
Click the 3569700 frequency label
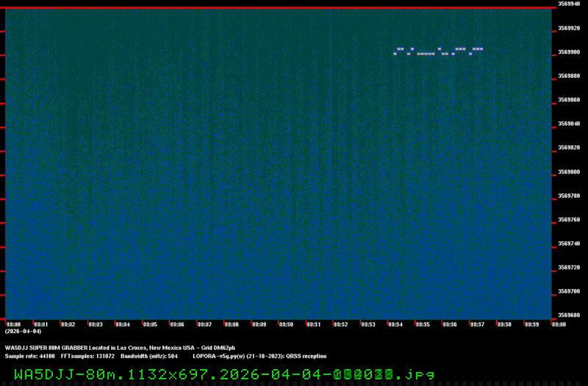(570, 291)
